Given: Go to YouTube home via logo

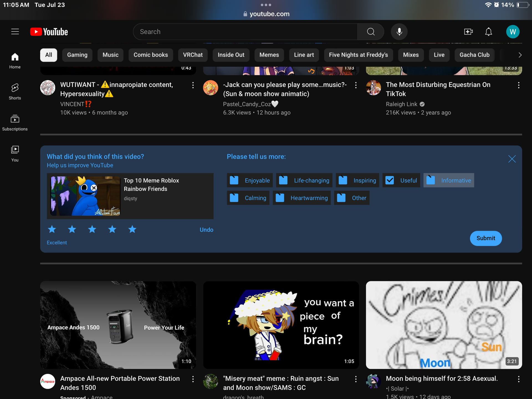Looking at the screenshot, I should click(x=49, y=32).
